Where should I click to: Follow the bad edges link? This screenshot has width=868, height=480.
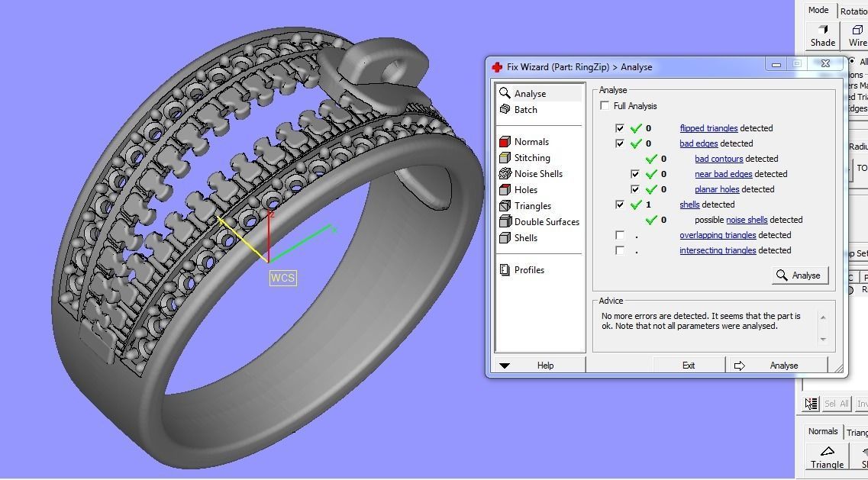[x=699, y=143]
